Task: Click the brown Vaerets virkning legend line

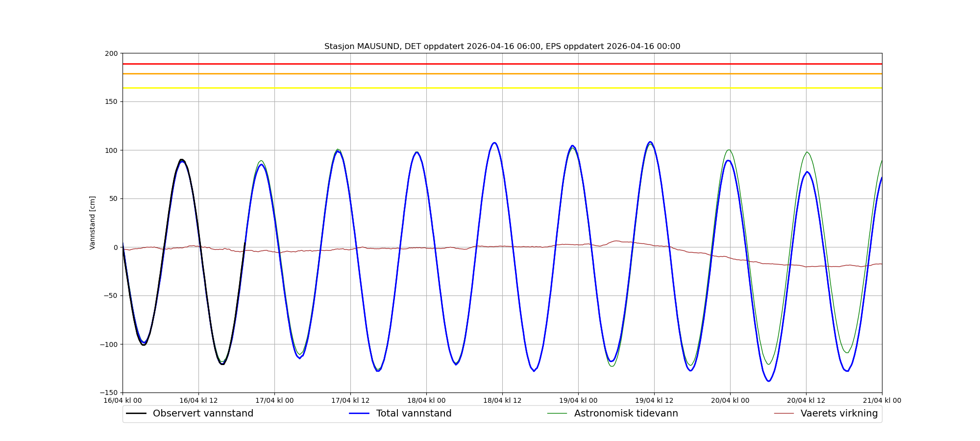Action: (x=784, y=414)
